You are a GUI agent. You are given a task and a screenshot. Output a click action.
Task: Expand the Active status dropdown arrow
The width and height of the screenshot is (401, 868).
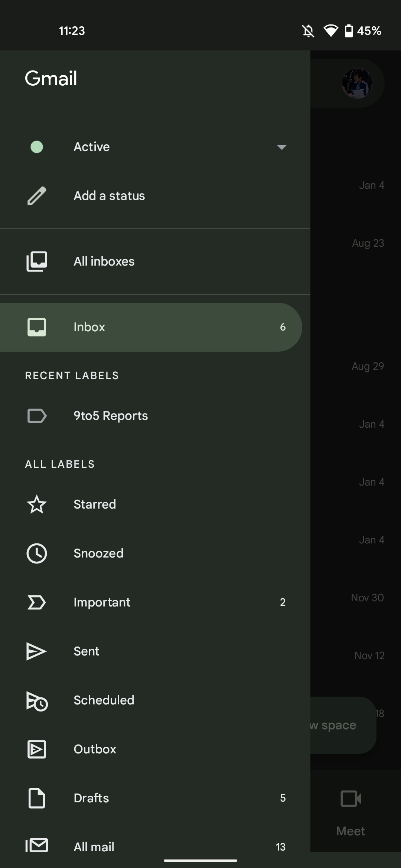point(282,147)
